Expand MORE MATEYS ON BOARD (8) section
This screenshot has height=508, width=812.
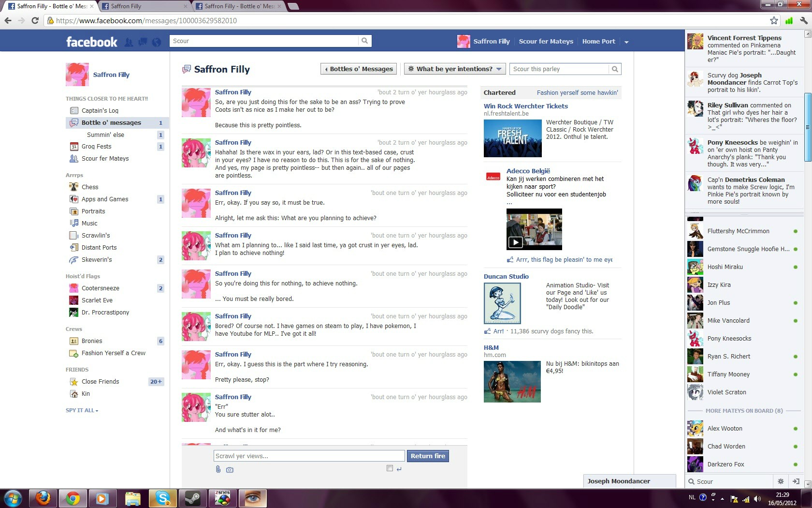(x=744, y=411)
